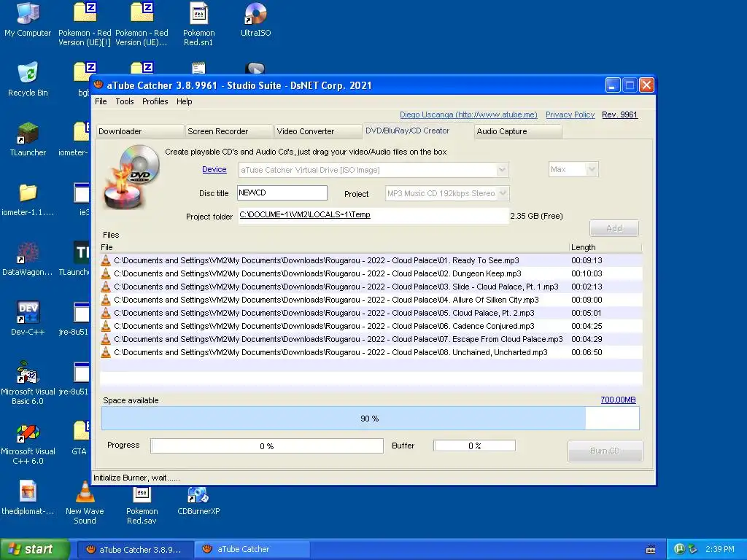Screen dimensions: 747x560
Task: Open Microsoft Visual Basic 6.0 shortcut
Action: tap(28, 383)
